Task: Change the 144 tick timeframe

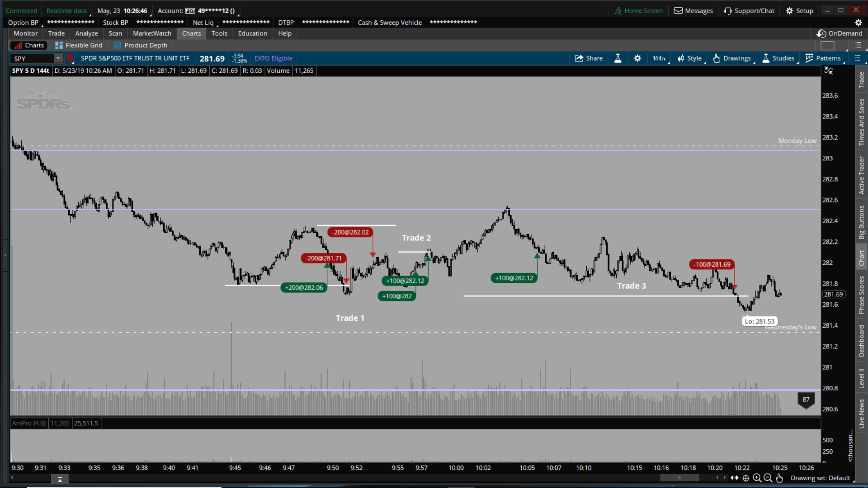Action: pyautogui.click(x=659, y=58)
